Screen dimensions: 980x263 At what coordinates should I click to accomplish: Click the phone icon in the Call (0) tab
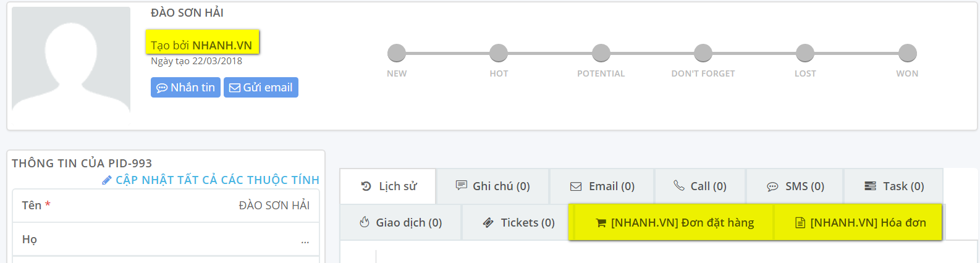coord(679,185)
